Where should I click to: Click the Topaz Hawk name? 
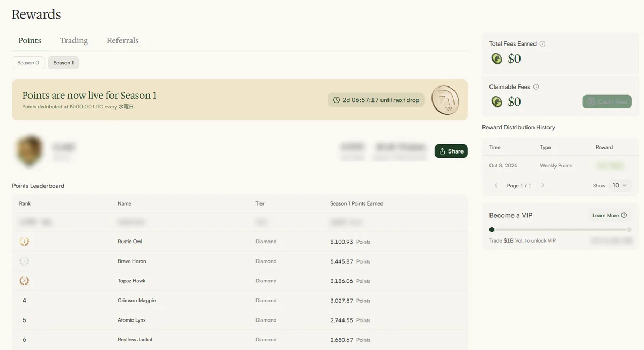(131, 281)
